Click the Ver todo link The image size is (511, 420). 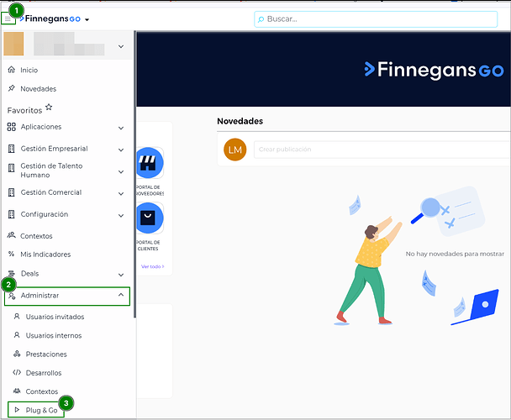coord(152,266)
